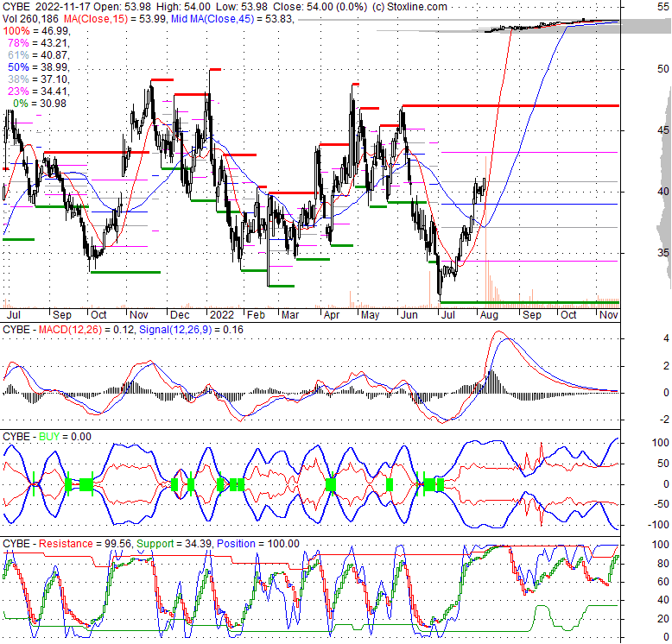Click the 'Dec' time axis label
The width and height of the screenshot is (672, 644).
point(180,315)
